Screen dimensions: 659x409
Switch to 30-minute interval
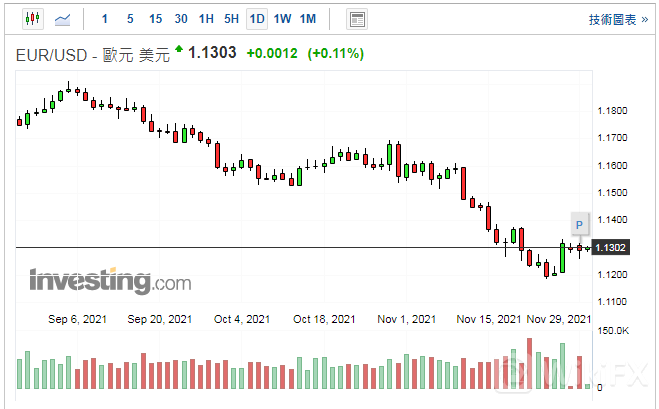pos(180,19)
